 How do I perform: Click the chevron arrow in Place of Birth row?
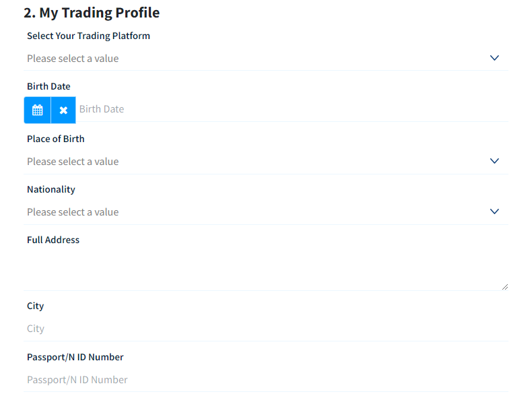494,161
